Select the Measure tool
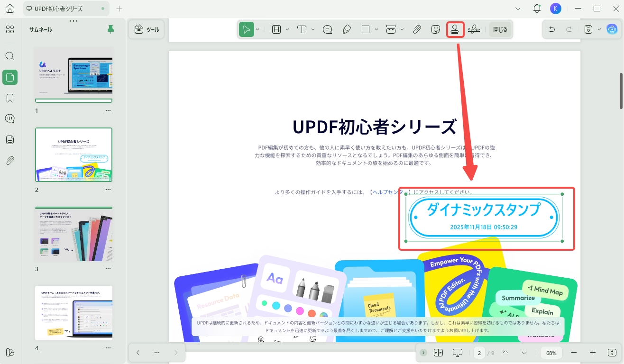The height and width of the screenshot is (364, 624). pyautogui.click(x=392, y=29)
